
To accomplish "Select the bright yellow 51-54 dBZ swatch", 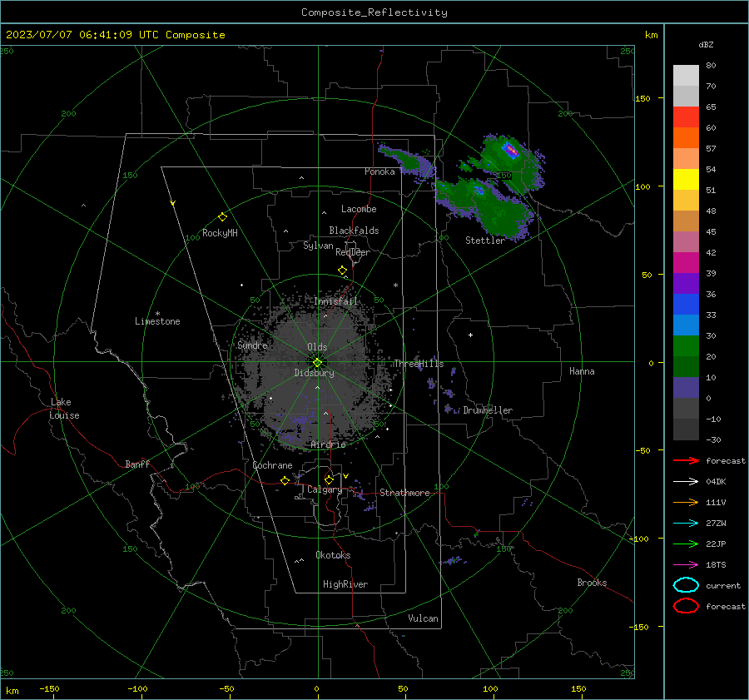I will pos(686,179).
